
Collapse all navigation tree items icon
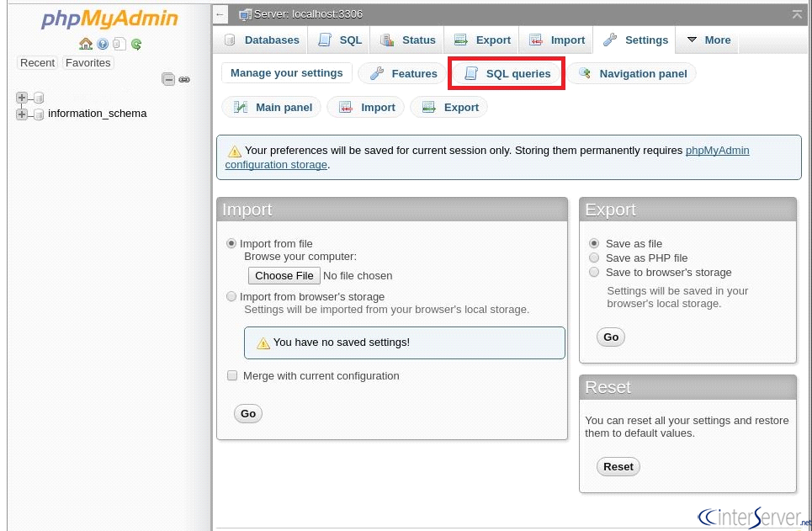[x=168, y=79]
